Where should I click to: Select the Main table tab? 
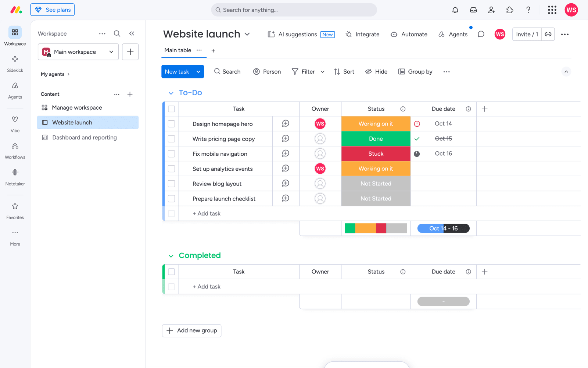[x=178, y=50]
